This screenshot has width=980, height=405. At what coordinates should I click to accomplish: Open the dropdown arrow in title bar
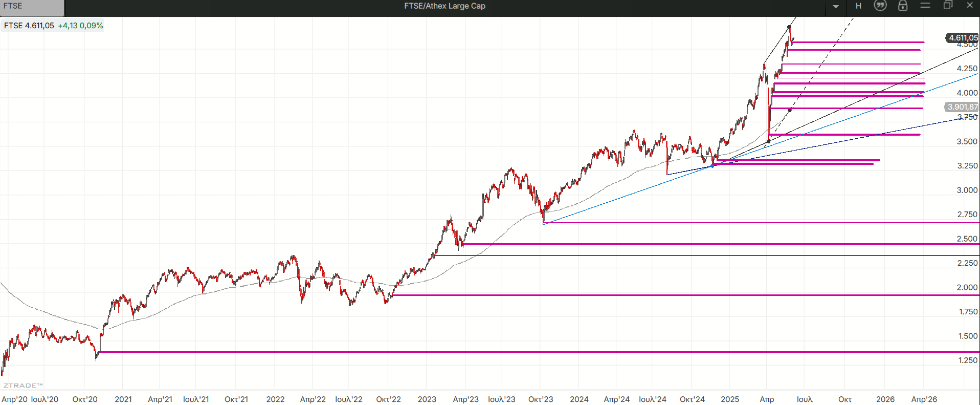[x=836, y=7]
